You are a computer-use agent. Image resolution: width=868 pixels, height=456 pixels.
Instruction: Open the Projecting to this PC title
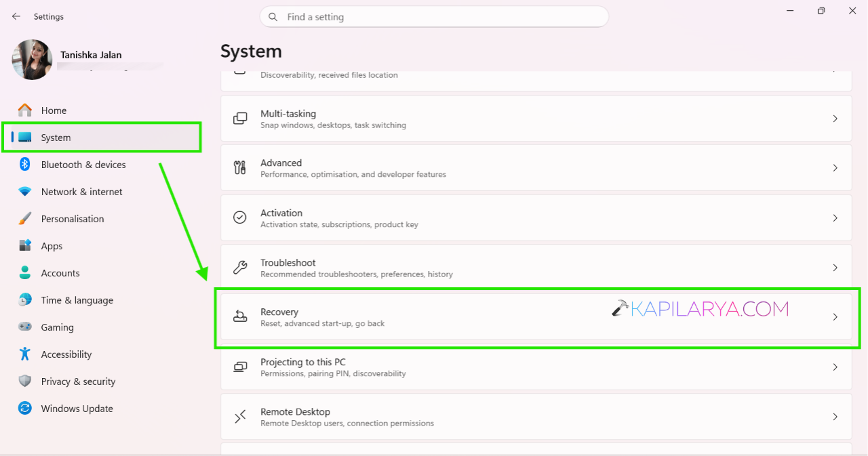[x=303, y=362]
